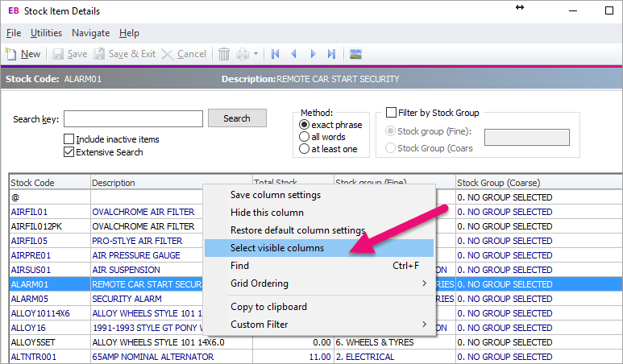Go to previous record arrow
Image resolution: width=623 pixels, height=364 pixels.
[x=293, y=54]
